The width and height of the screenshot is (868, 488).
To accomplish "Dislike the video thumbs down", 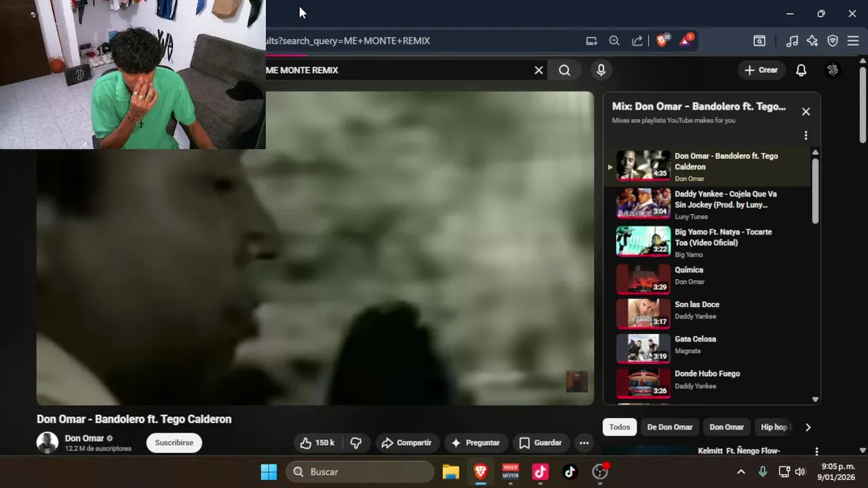I will point(356,443).
